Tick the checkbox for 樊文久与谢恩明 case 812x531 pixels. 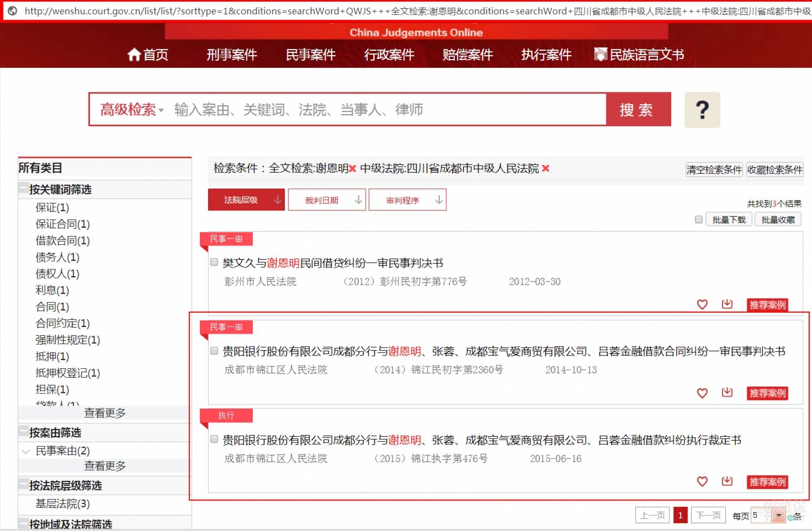tap(214, 262)
